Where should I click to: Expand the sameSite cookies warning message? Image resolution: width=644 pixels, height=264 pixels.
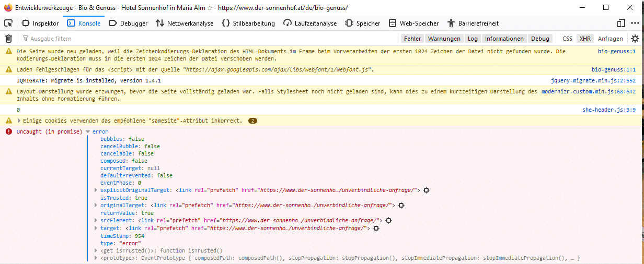19,121
